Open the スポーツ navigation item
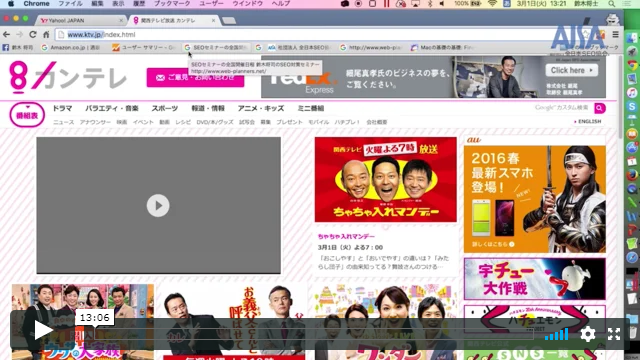Screen dimensions: 640x360 165,108
